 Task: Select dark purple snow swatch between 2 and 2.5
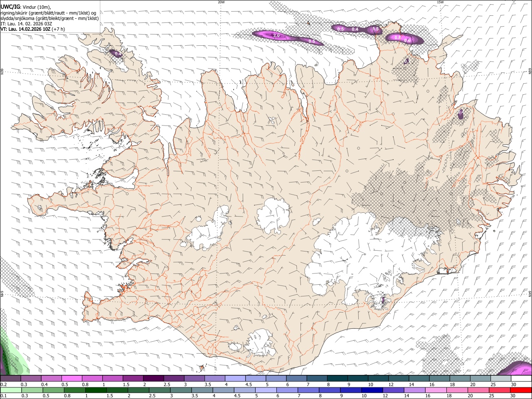(x=153, y=378)
